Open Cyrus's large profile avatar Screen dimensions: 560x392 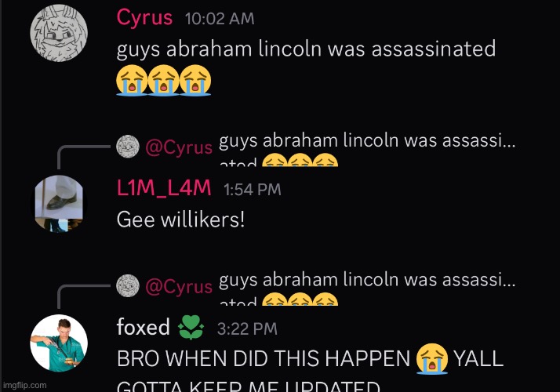59,33
